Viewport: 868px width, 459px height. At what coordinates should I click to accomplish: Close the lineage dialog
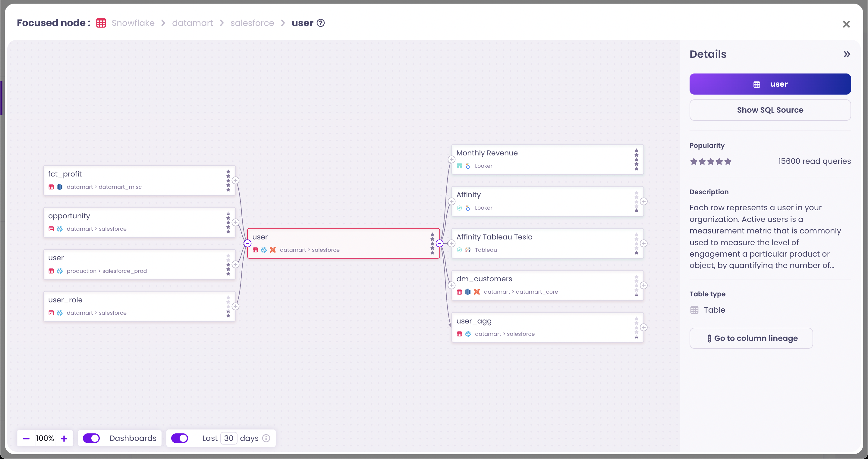tap(846, 24)
